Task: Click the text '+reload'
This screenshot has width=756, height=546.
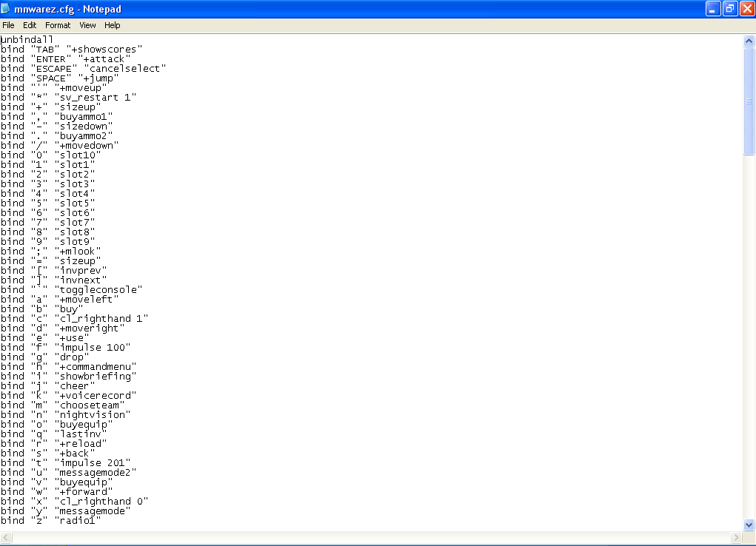Action: pyautogui.click(x=81, y=445)
